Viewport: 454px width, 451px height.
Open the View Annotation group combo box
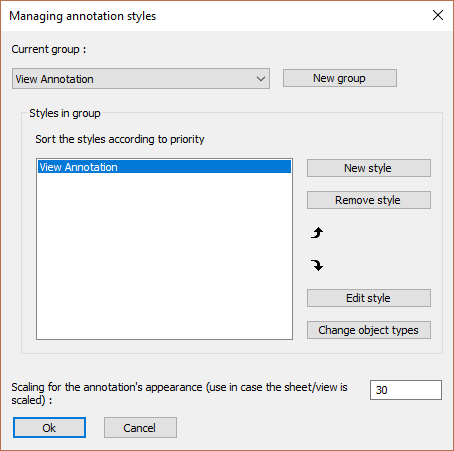[141, 79]
